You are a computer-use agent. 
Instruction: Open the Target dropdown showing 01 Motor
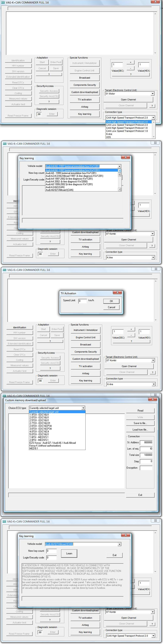(152, 94)
